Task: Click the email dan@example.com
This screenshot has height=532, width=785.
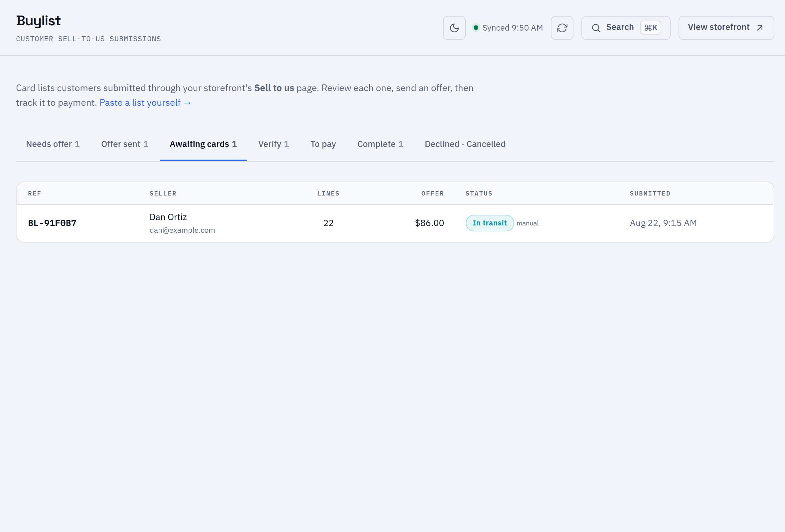Action: click(x=182, y=230)
